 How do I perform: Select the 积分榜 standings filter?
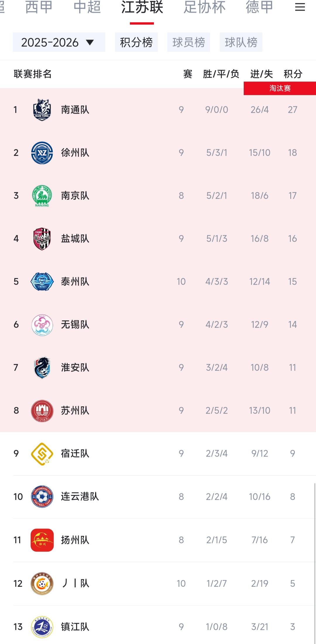136,42
